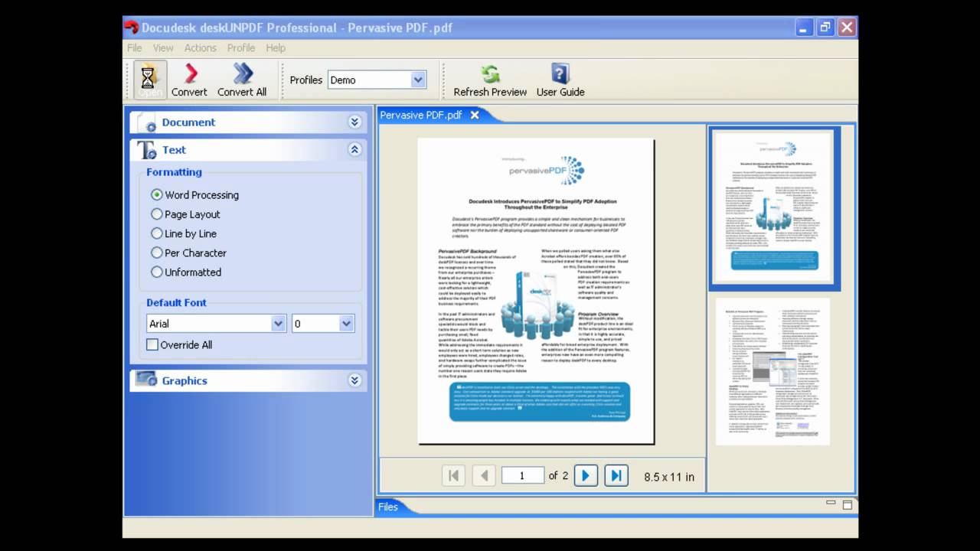
Task: Select Unformatted formatting option
Action: click(x=157, y=272)
